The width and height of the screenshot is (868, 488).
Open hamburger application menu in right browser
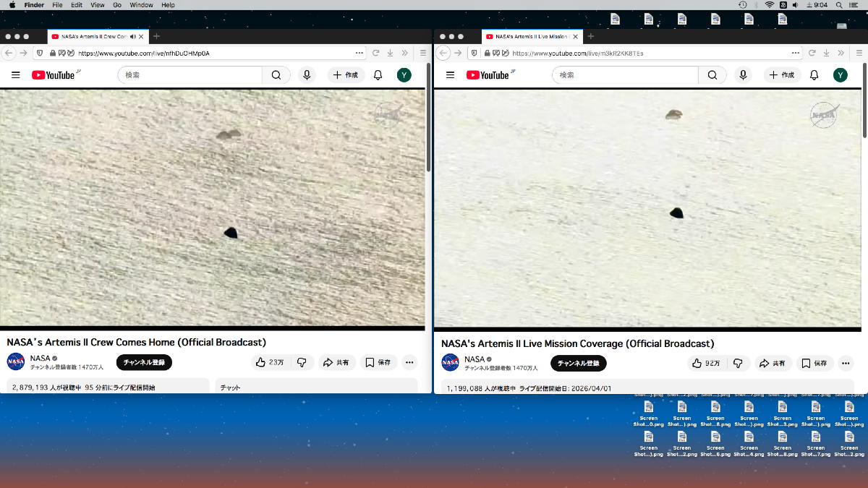coord(859,53)
